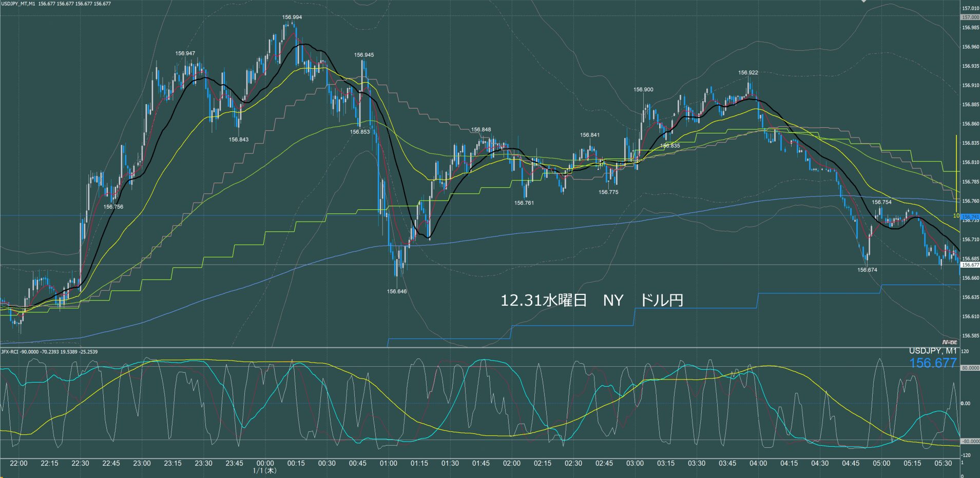Click the USDJPY_MT,M1 chart title
The width and height of the screenshot is (980, 478).
coord(19,4)
